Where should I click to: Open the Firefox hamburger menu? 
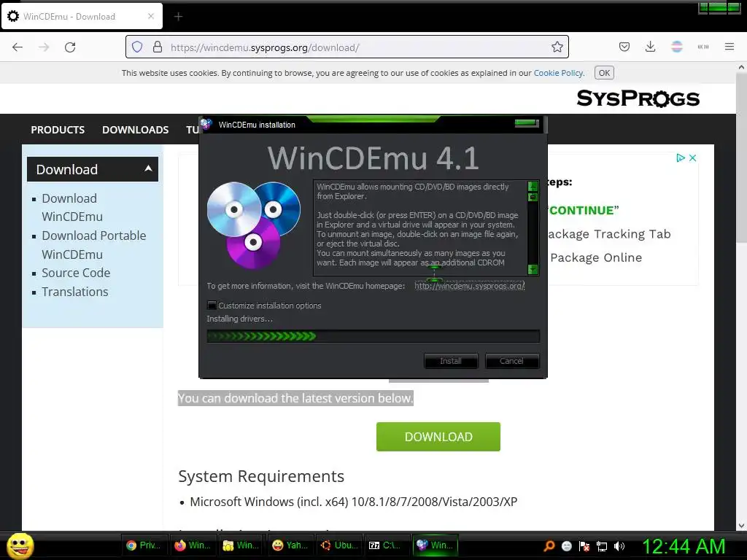(729, 47)
